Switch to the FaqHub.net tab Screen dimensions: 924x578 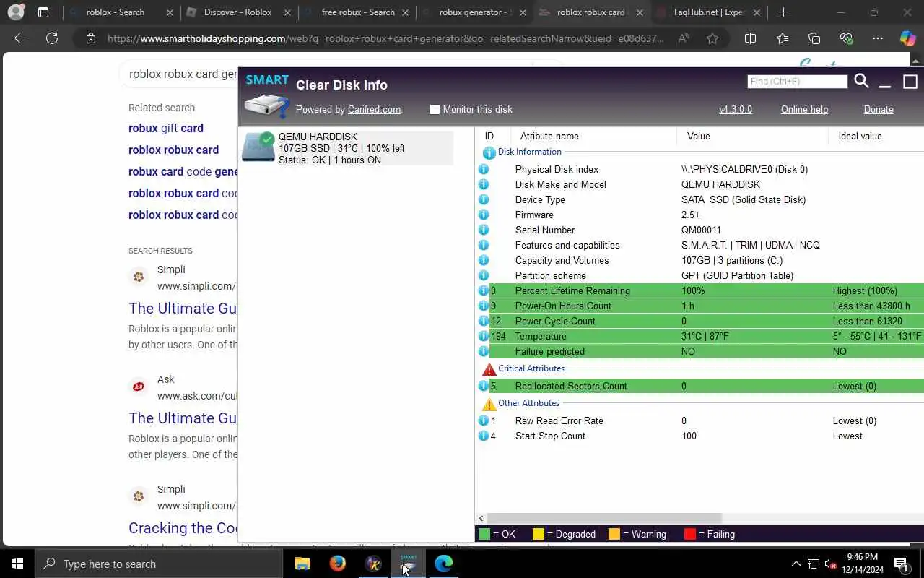click(710, 12)
